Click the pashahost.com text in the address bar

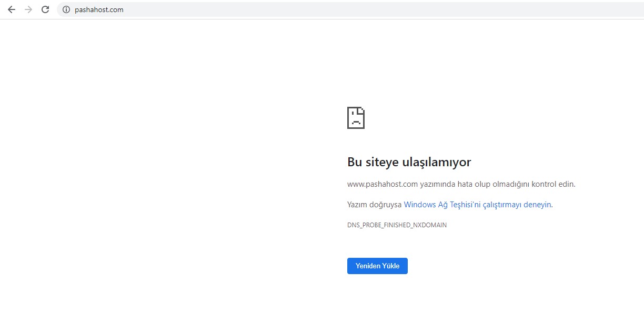coord(99,9)
